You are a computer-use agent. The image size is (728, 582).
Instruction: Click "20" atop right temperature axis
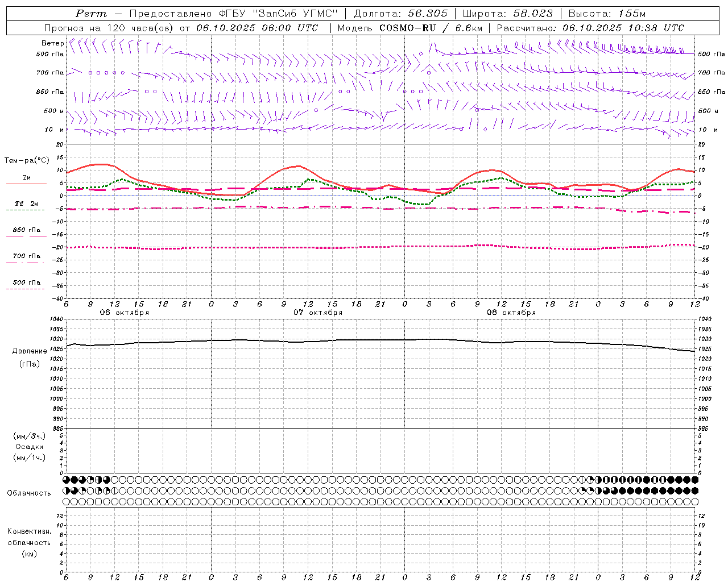tap(701, 145)
